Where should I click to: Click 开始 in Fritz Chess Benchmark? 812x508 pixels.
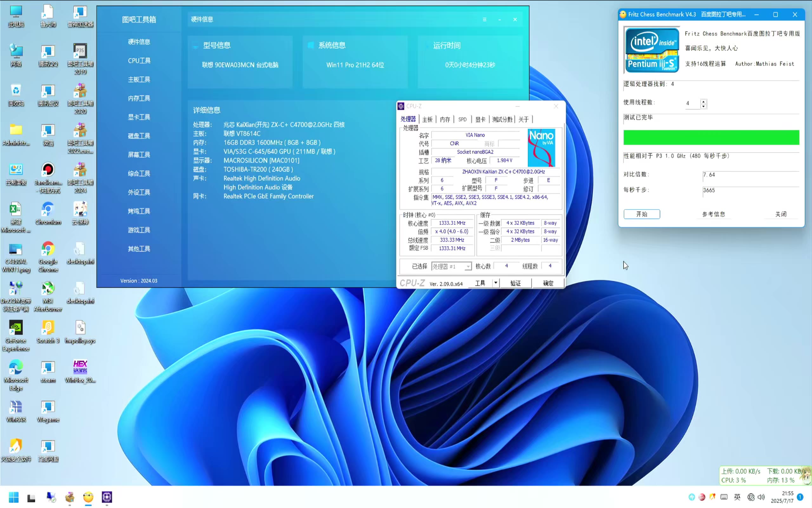641,214
